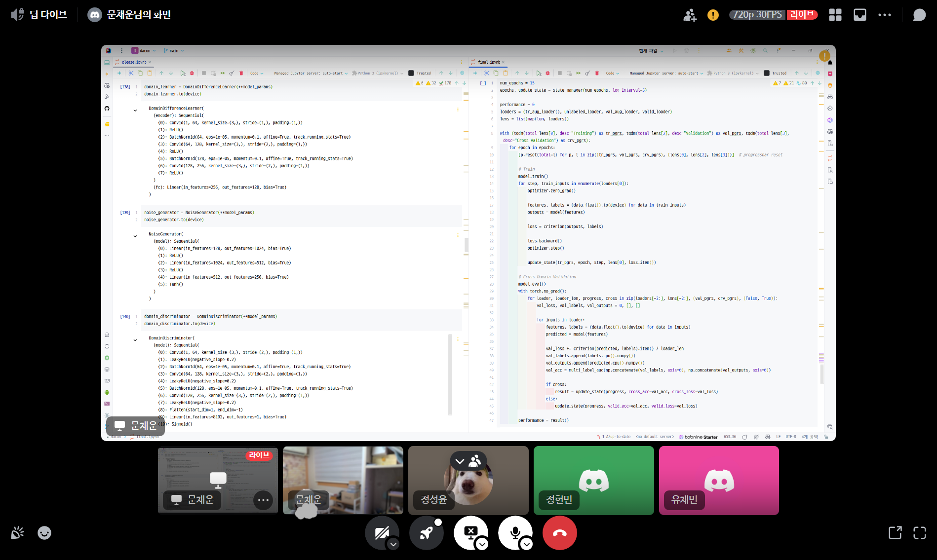Toggle camera on or off
The width and height of the screenshot is (937, 560).
pos(382,533)
